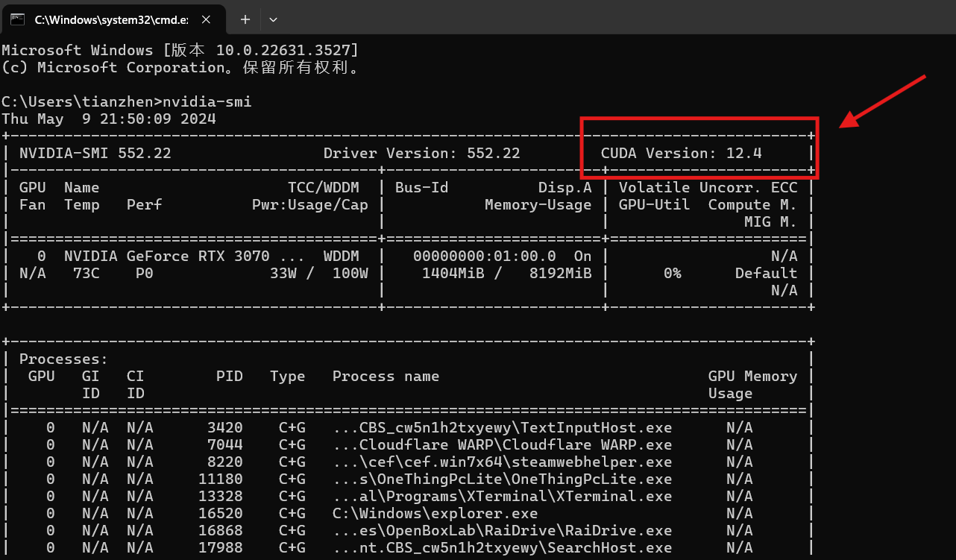The width and height of the screenshot is (956, 560).
Task: Click the 0% GPU utilization value
Action: tap(673, 274)
